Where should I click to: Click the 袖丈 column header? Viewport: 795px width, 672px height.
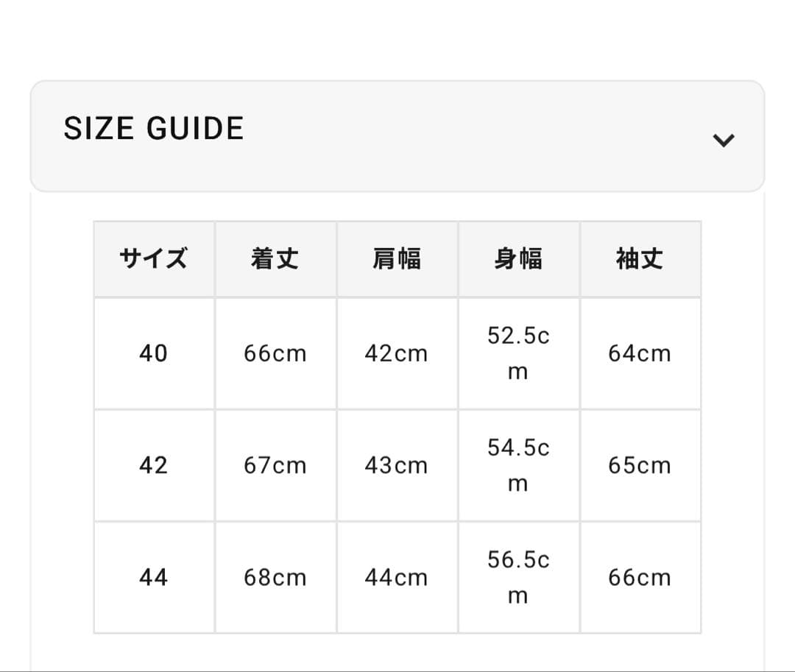pos(640,259)
